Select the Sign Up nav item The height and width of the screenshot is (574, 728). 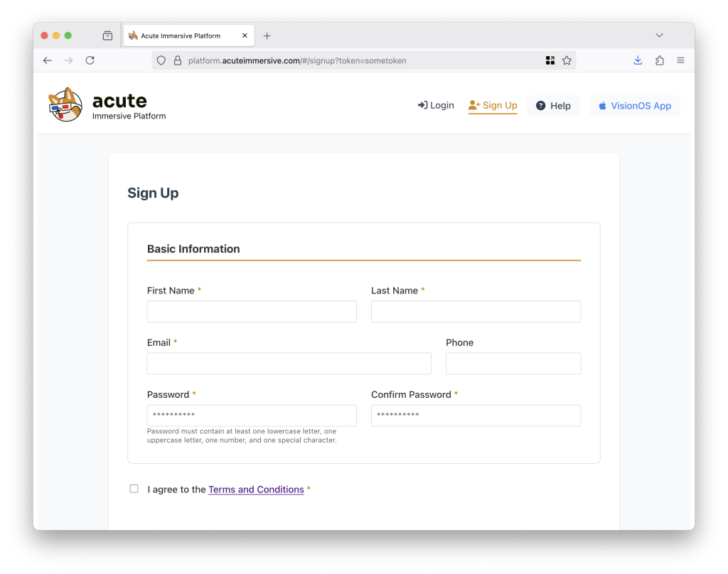(x=493, y=105)
